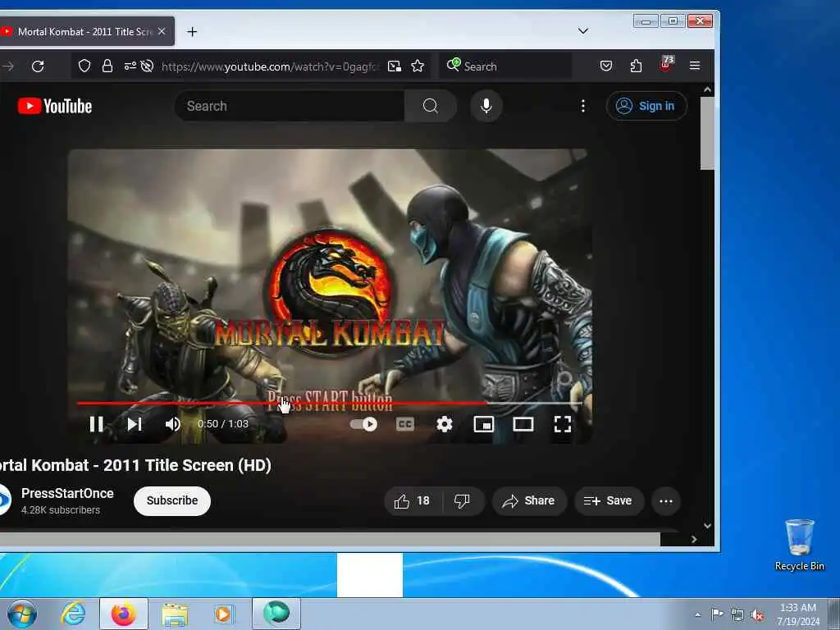Image resolution: width=840 pixels, height=630 pixels.
Task: Select the Mortal Kombat browser tab
Action: pos(84,32)
